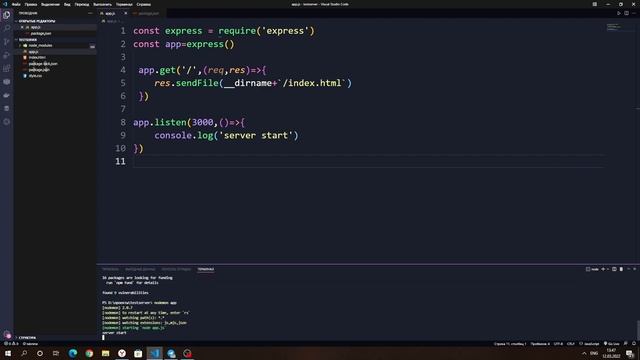Open style.css in the file tree
Viewport: 640px width, 360px height.
[56, 76]
